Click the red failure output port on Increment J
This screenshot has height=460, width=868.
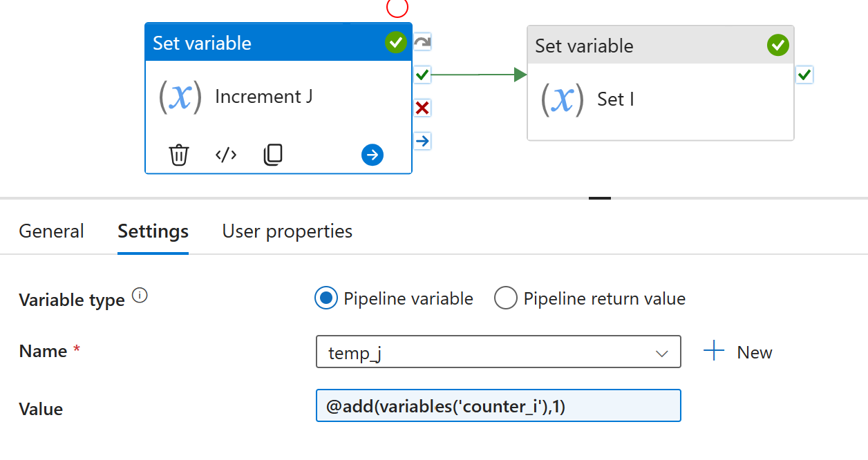pyautogui.click(x=422, y=108)
